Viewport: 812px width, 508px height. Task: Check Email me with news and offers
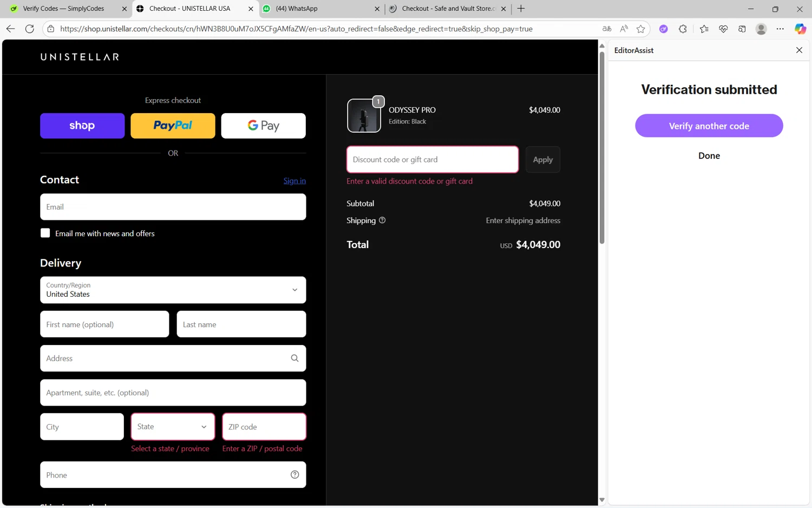tap(45, 233)
